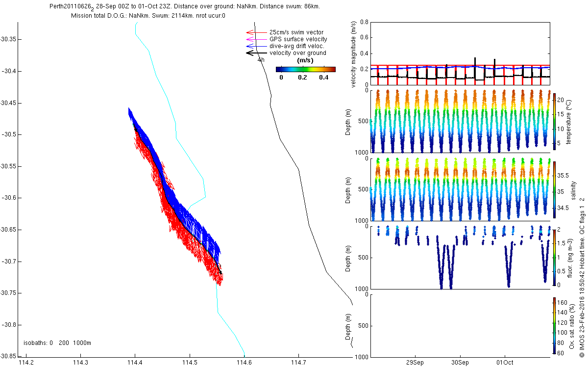Click the 'temperature (°C)' colorbar label
This screenshot has width=588, height=368.
click(x=569, y=121)
